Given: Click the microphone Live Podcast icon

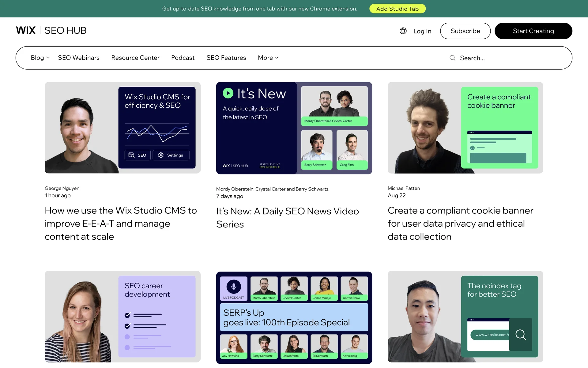Looking at the screenshot, I should tap(234, 287).
